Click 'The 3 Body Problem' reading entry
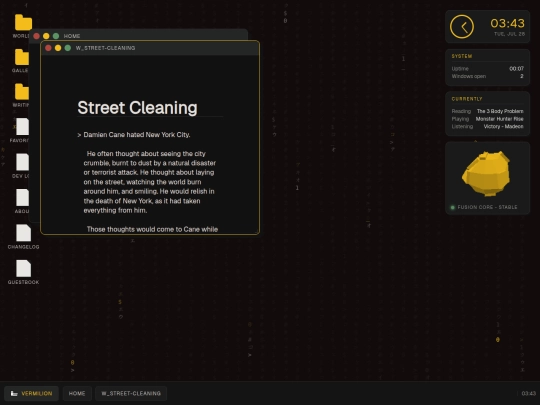540x405 pixels. (x=500, y=111)
